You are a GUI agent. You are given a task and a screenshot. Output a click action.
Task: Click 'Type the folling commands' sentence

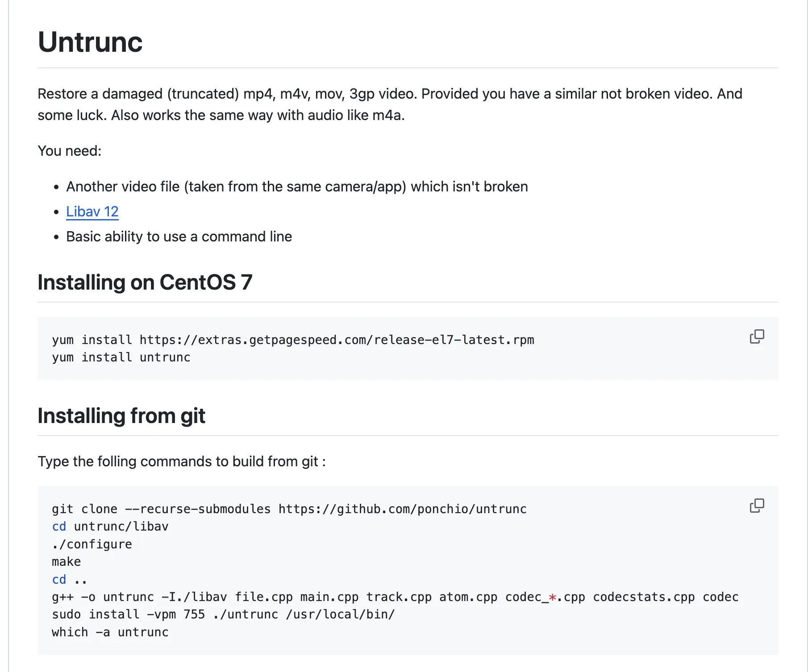(182, 461)
